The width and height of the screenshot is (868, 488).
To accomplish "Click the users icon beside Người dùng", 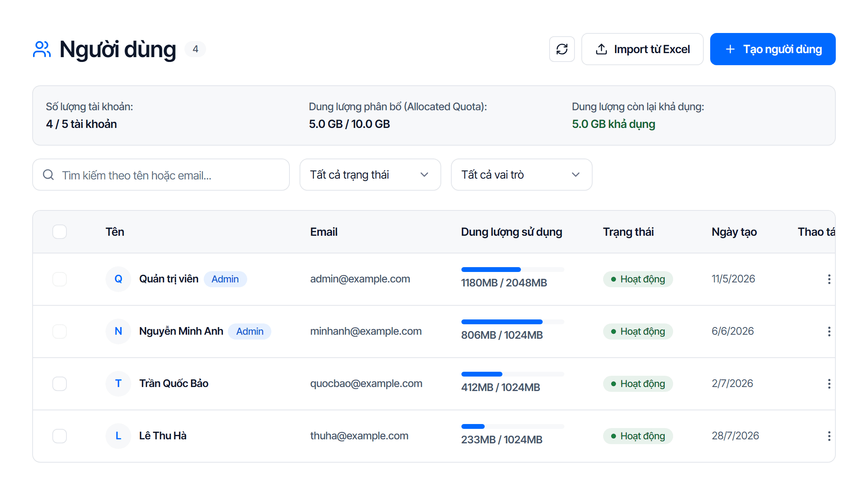I will pos(42,49).
